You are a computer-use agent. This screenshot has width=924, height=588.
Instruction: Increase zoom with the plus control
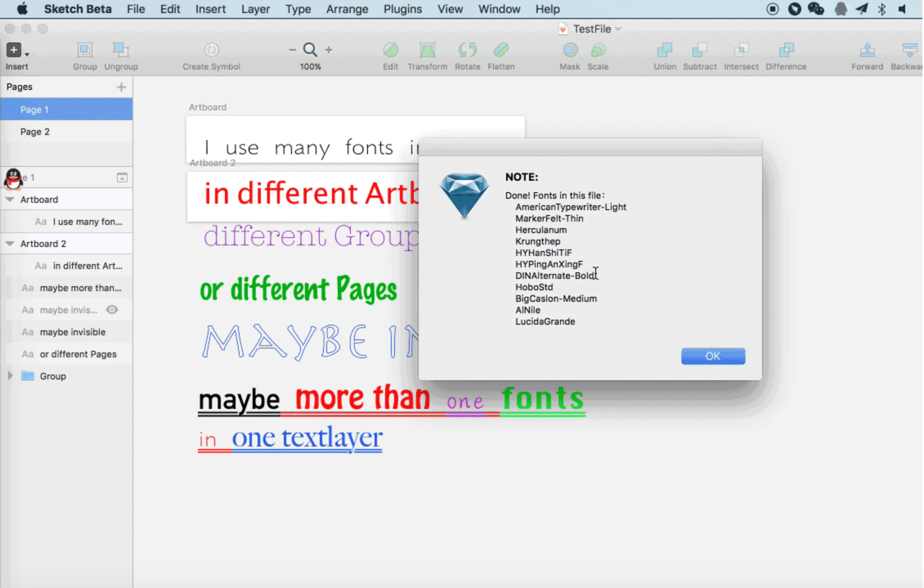click(x=328, y=49)
